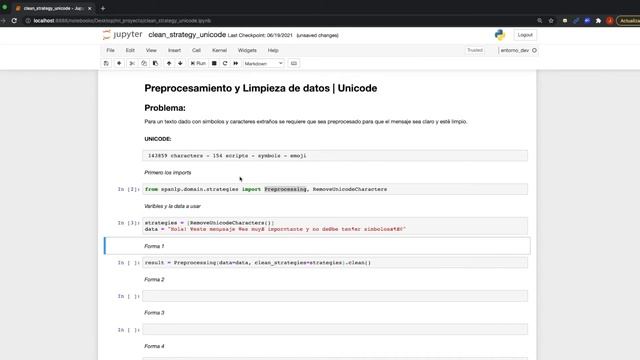Restart the kernel icon

(x=224, y=63)
